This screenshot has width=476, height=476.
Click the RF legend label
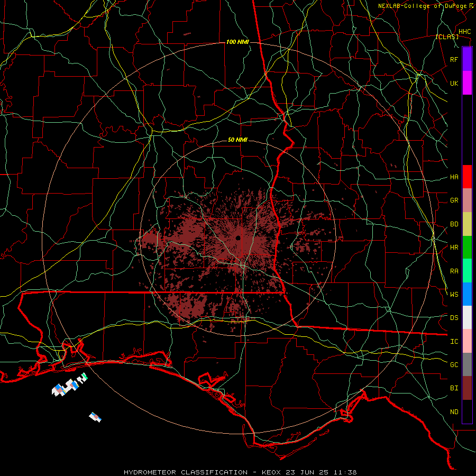(x=454, y=59)
